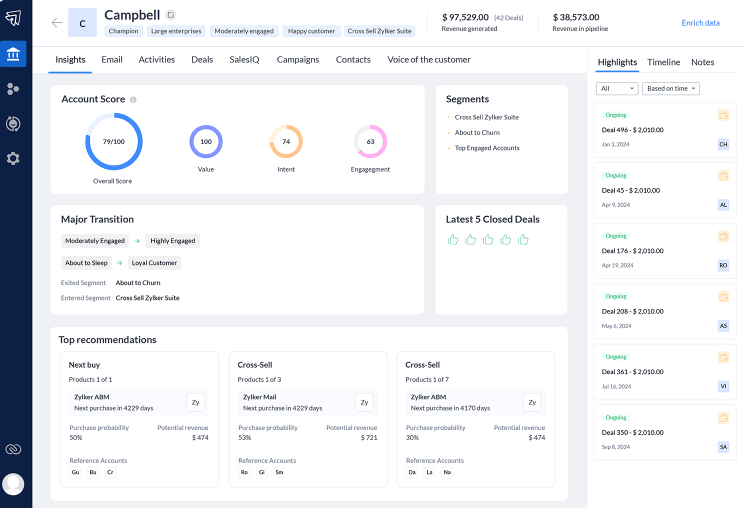Image resolution: width=751 pixels, height=508 pixels.
Task: Click the linked rings icon in sidebar
Action: (13, 450)
